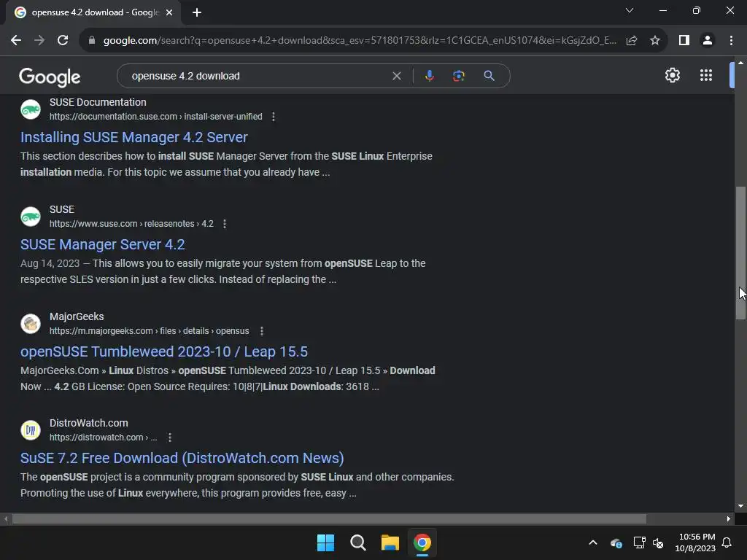Click the scroll down arrow
The image size is (747, 560).
click(740, 506)
